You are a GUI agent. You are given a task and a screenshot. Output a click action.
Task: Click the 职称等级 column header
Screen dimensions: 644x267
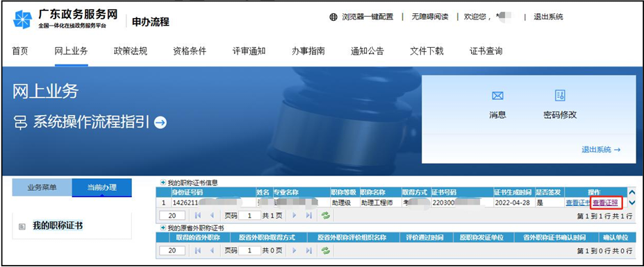click(345, 192)
